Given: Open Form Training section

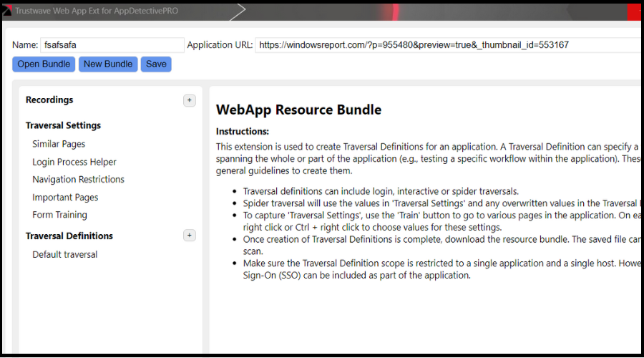Looking at the screenshot, I should (59, 215).
